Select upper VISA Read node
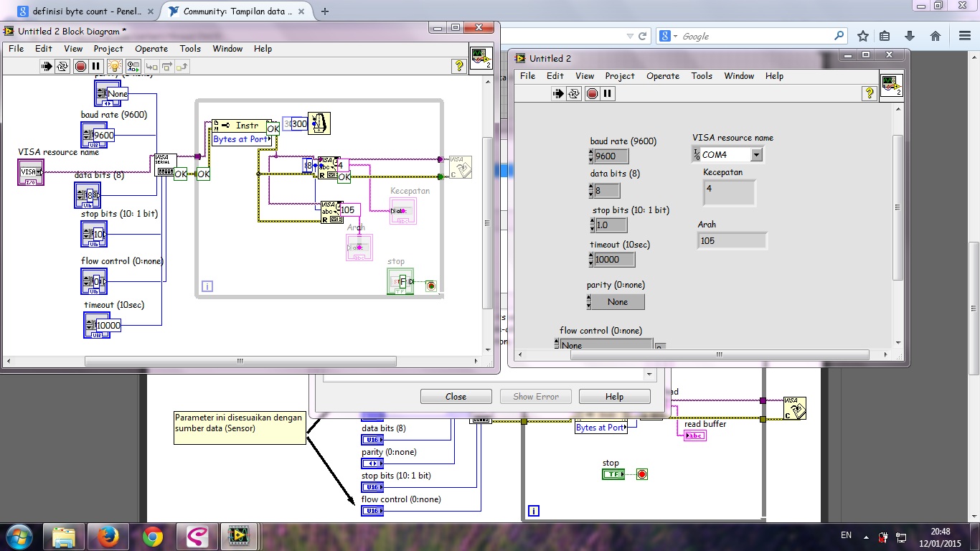The width and height of the screenshot is (980, 551). (x=328, y=168)
